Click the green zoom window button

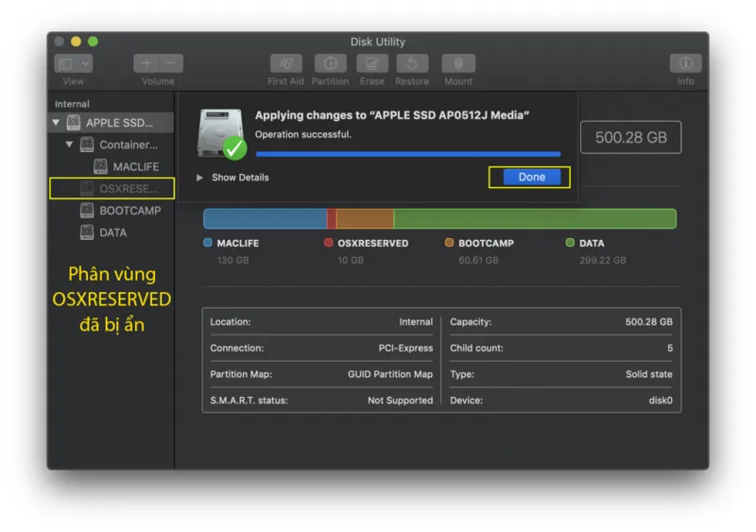[x=93, y=42]
